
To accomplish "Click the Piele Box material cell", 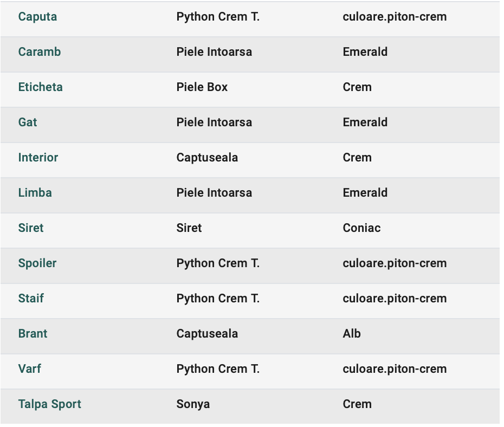I will tap(202, 87).
